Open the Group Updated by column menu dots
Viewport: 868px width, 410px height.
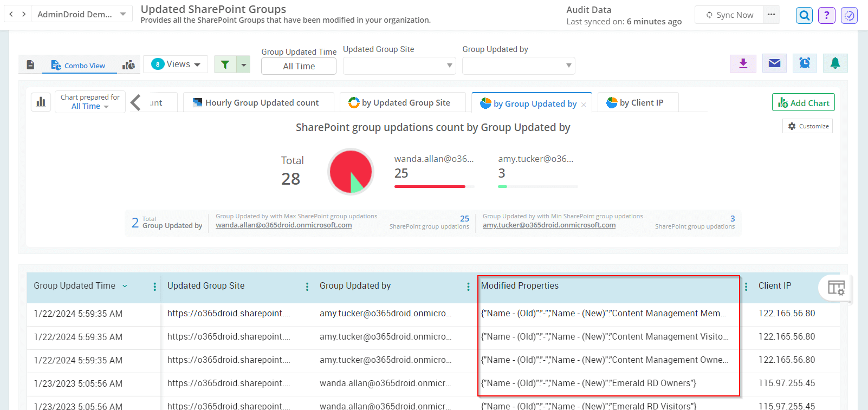469,287
